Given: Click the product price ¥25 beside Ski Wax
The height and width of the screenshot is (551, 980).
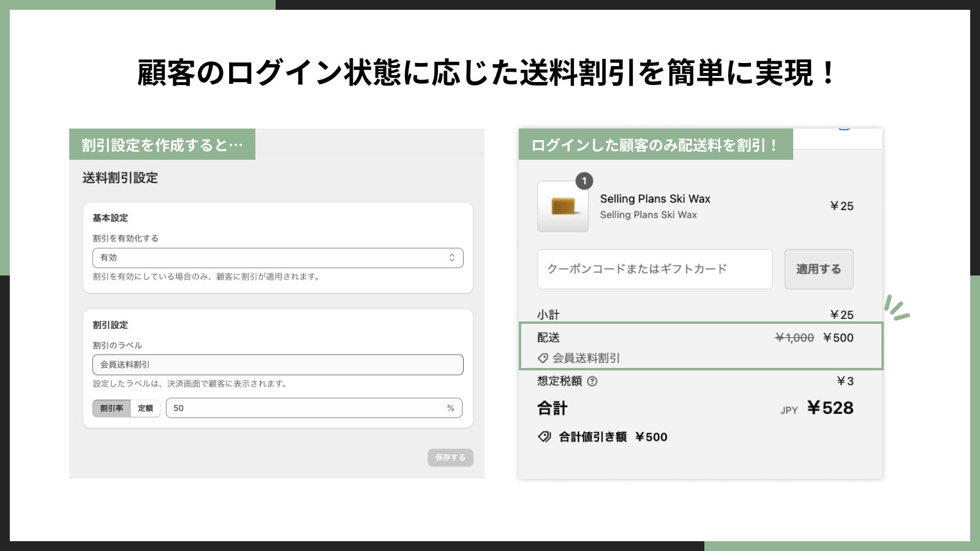Looking at the screenshot, I should [842, 206].
